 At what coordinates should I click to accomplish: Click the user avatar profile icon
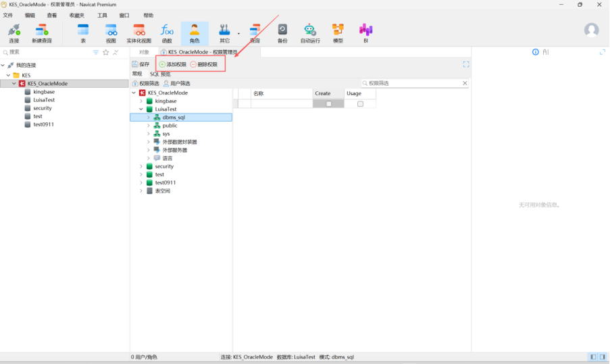pos(591,30)
